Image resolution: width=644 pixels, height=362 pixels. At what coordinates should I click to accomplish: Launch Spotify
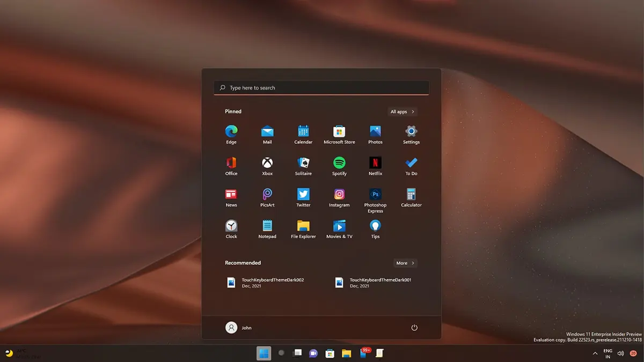pyautogui.click(x=339, y=166)
